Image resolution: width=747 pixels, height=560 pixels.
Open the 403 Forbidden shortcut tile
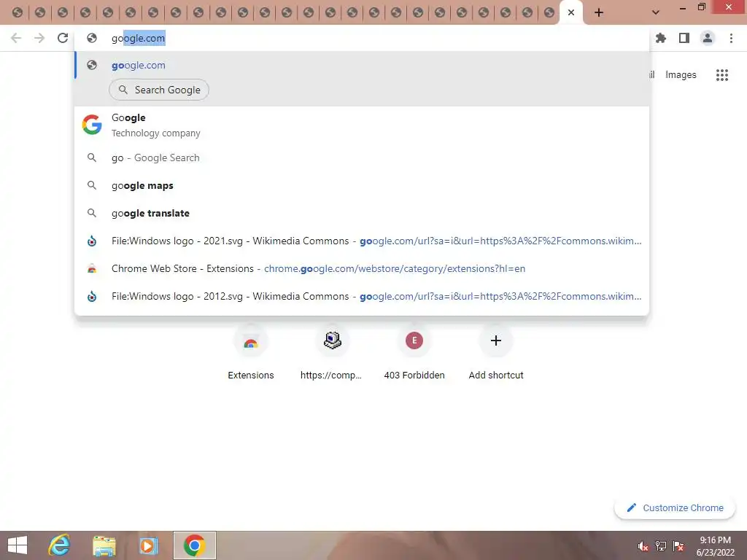414,352
